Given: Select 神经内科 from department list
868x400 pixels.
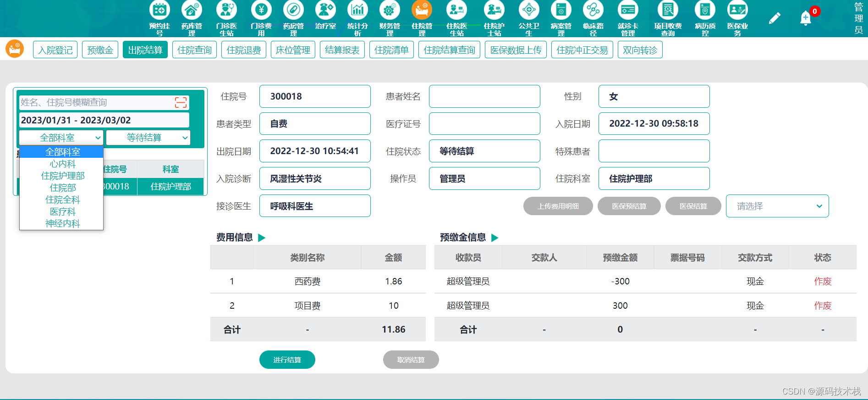Looking at the screenshot, I should 62,223.
